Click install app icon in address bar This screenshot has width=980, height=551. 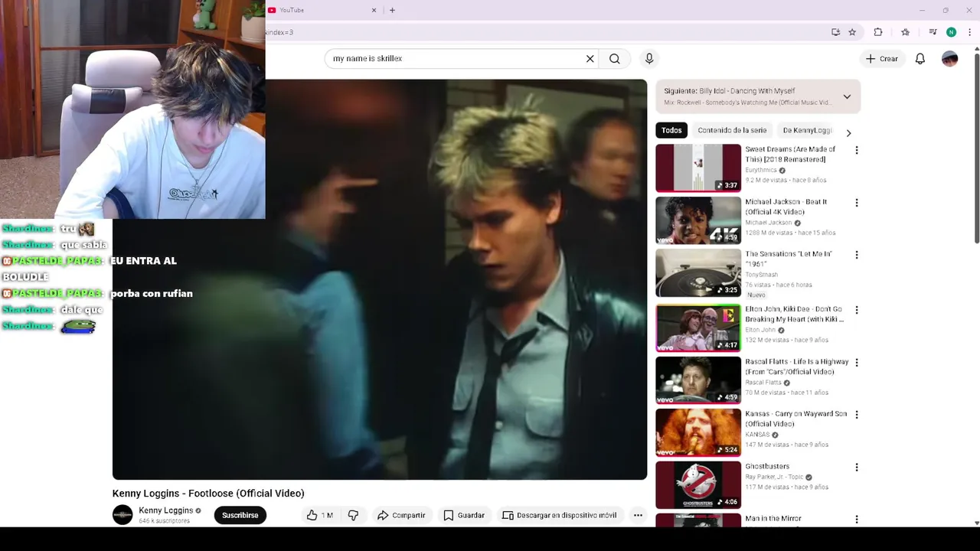pos(835,32)
